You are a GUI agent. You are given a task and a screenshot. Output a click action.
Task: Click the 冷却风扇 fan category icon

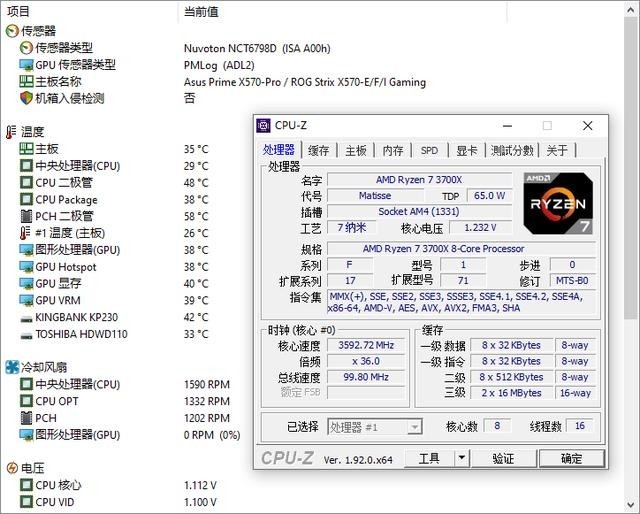click(12, 367)
